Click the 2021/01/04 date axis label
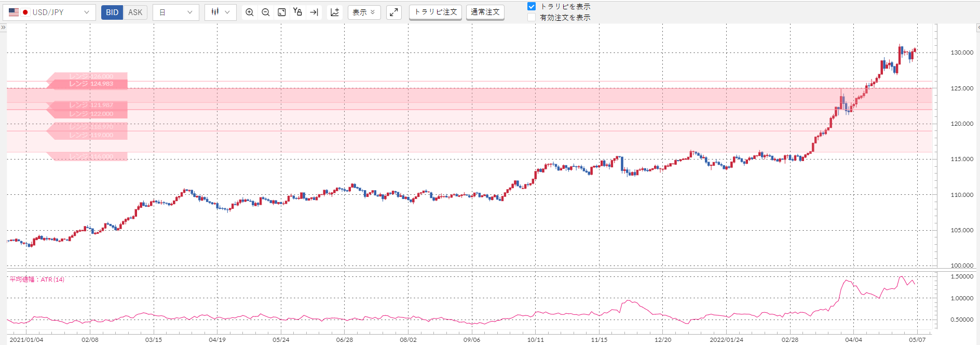Viewport: 980px width, 345px height. (x=26, y=340)
